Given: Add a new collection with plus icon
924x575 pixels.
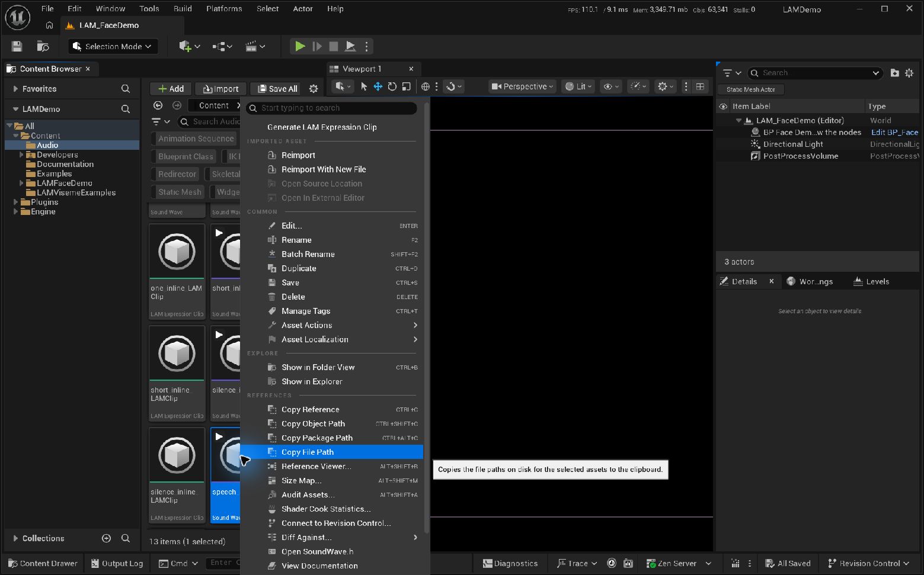Looking at the screenshot, I should [106, 538].
